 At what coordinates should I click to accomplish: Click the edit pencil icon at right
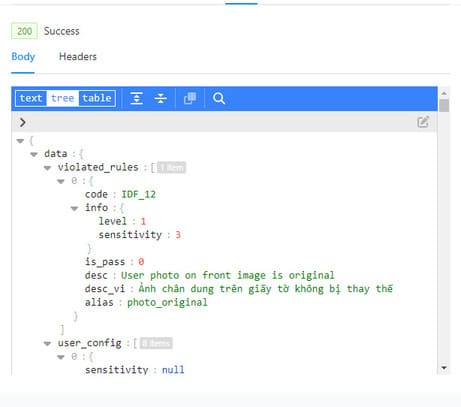point(423,122)
